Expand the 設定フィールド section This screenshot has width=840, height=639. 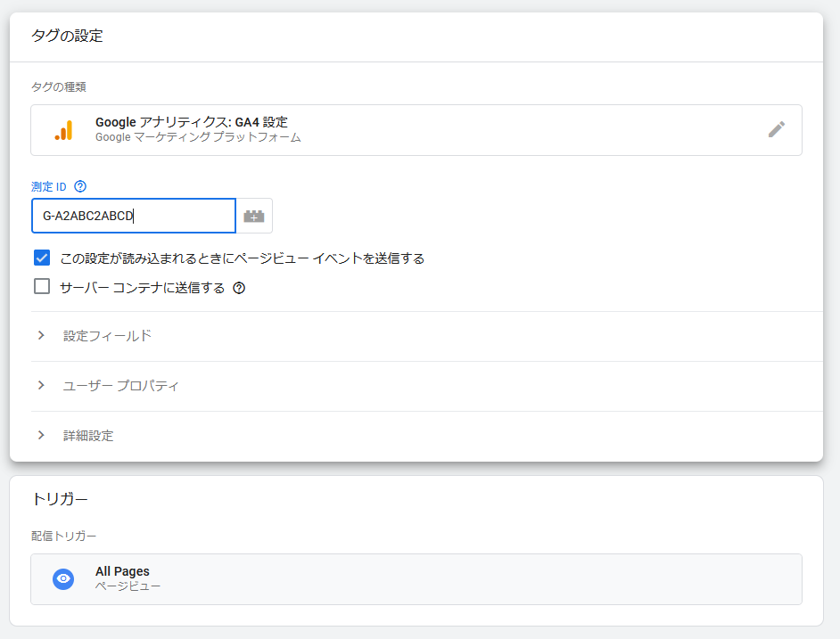pos(427,336)
